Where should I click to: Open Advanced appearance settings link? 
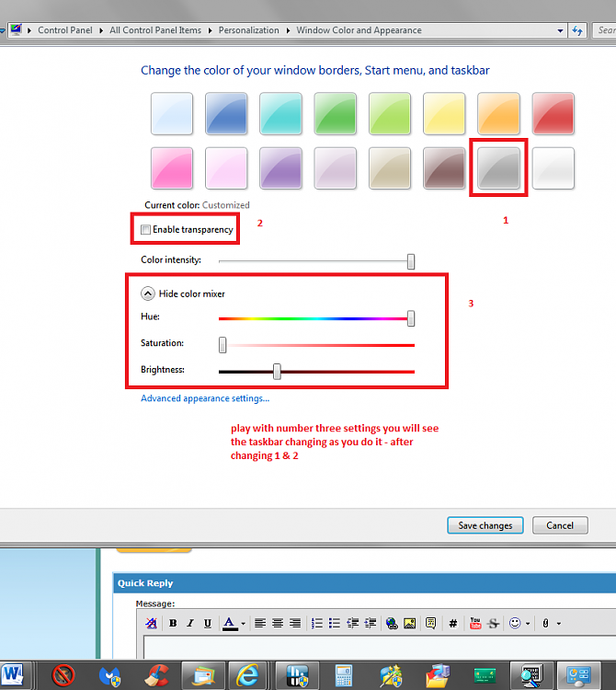205,398
